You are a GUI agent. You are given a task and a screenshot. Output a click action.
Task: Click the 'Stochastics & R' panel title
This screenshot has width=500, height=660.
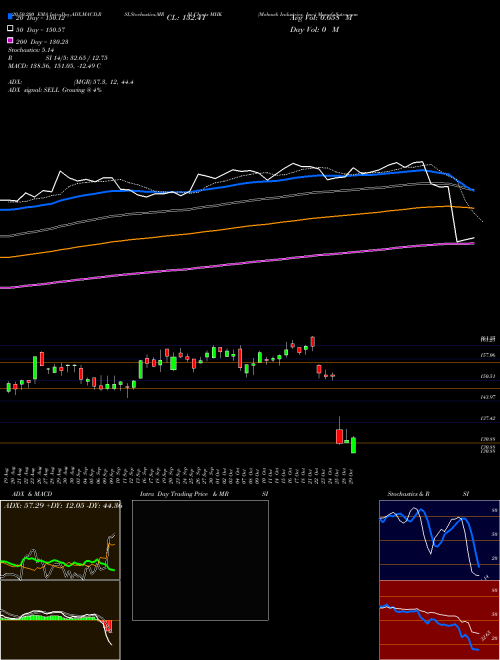pos(408,494)
